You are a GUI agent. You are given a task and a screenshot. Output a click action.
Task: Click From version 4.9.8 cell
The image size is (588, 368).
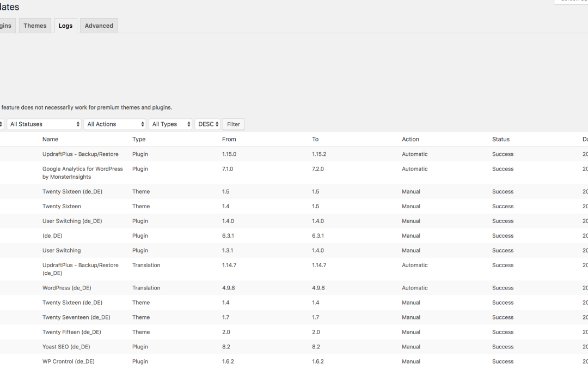point(228,288)
